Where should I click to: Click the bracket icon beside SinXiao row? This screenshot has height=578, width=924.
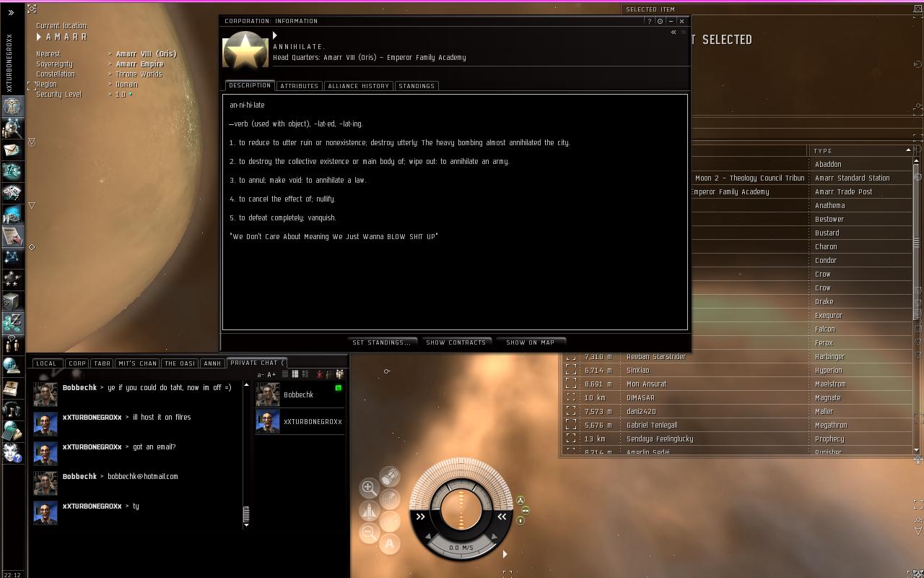pyautogui.click(x=571, y=370)
